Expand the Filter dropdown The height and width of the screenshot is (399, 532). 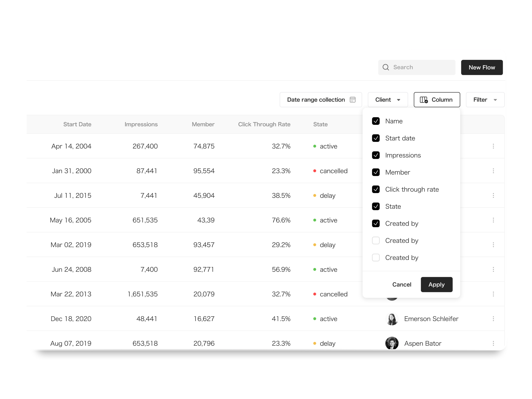485,100
